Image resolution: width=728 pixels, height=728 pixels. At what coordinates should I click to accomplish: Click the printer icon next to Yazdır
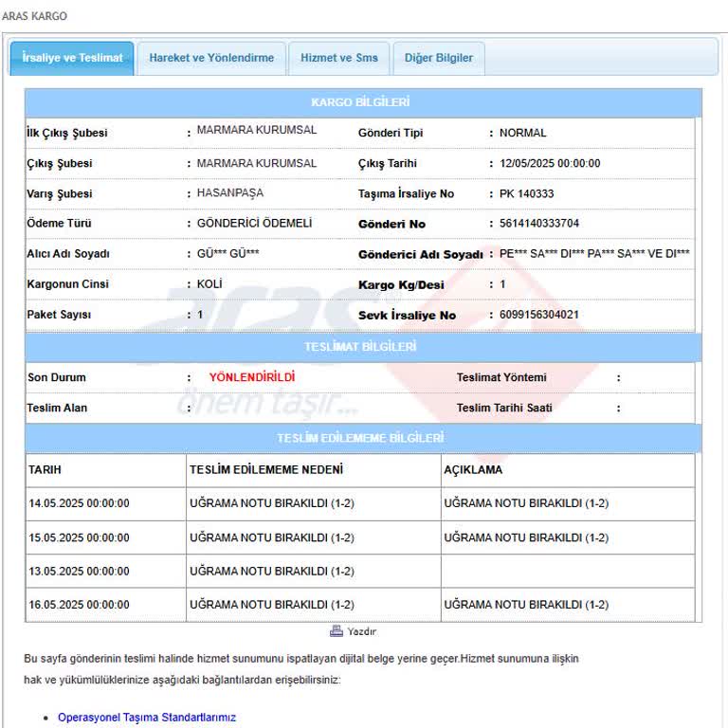[336, 631]
